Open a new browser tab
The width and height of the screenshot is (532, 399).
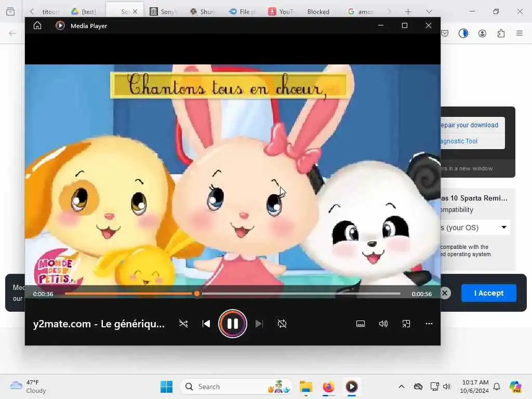pyautogui.click(x=408, y=11)
